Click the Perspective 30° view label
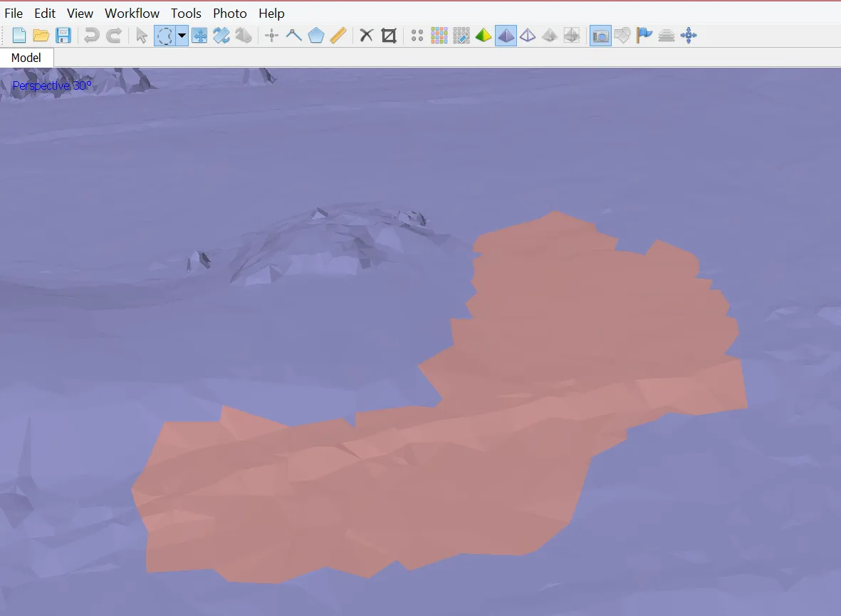 pos(52,86)
